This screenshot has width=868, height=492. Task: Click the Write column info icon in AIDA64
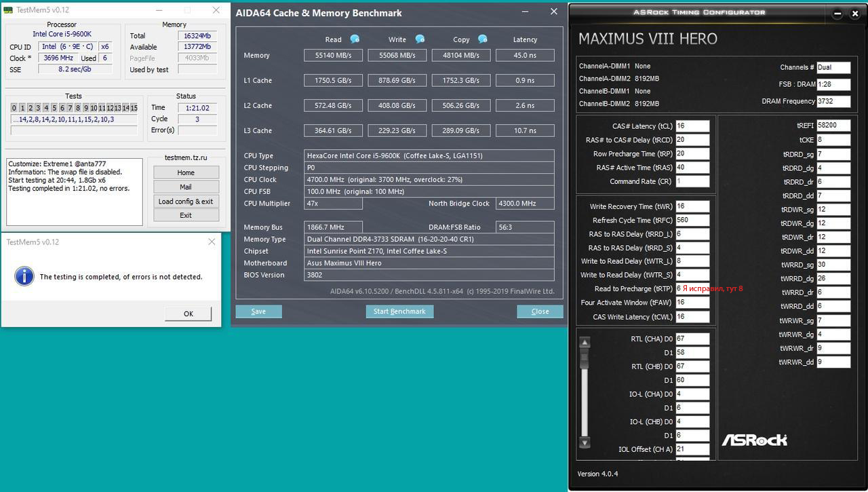pyautogui.click(x=420, y=39)
